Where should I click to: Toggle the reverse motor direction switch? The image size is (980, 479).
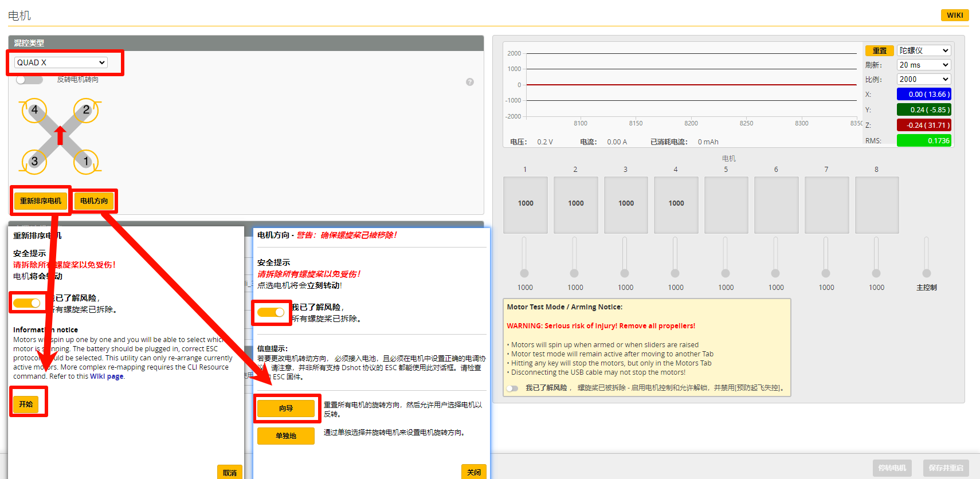tap(29, 80)
